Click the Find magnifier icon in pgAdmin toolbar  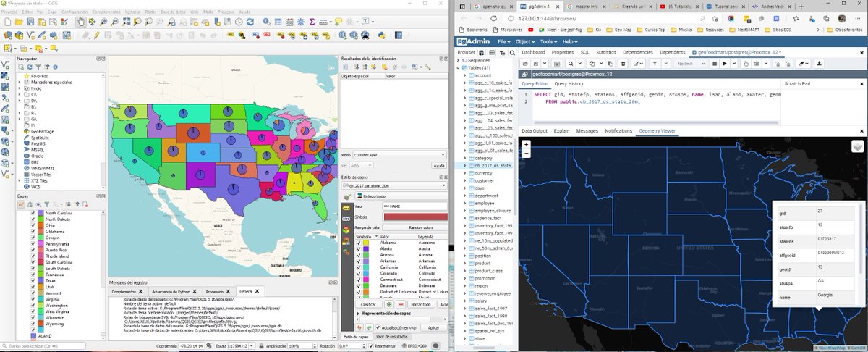pos(570,64)
